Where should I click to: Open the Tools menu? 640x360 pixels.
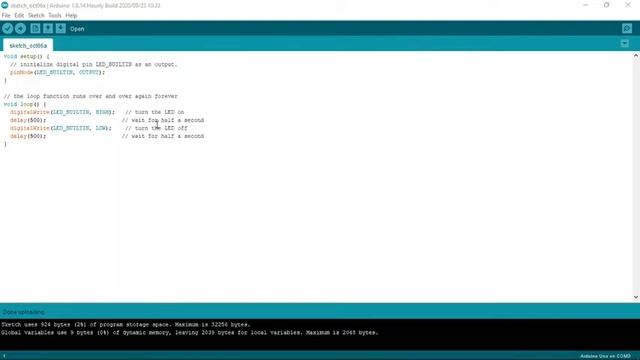55,16
